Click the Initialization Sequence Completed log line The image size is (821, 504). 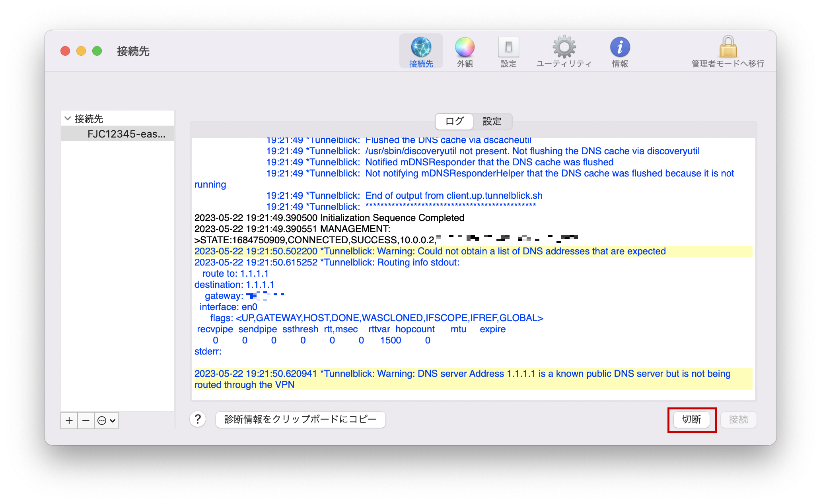(329, 218)
